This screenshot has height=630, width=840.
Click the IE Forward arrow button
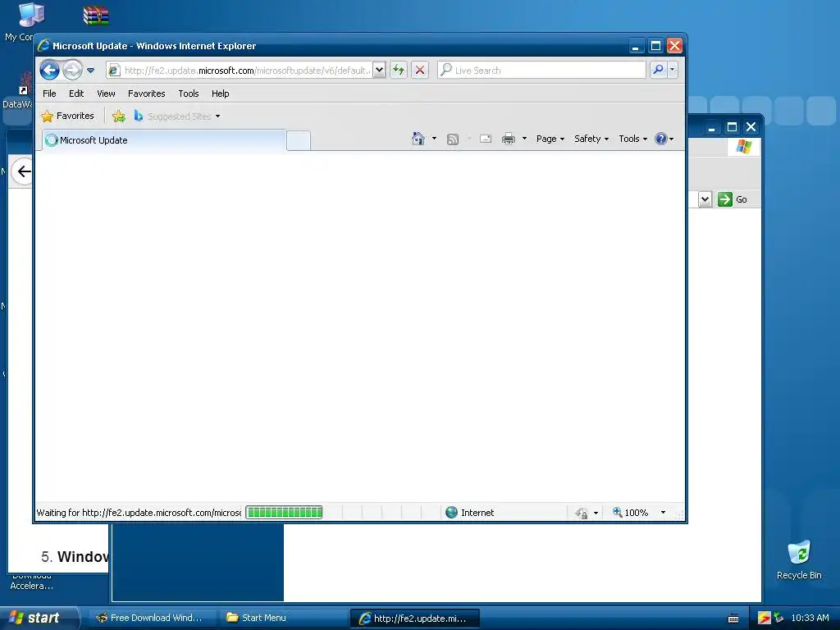click(72, 71)
